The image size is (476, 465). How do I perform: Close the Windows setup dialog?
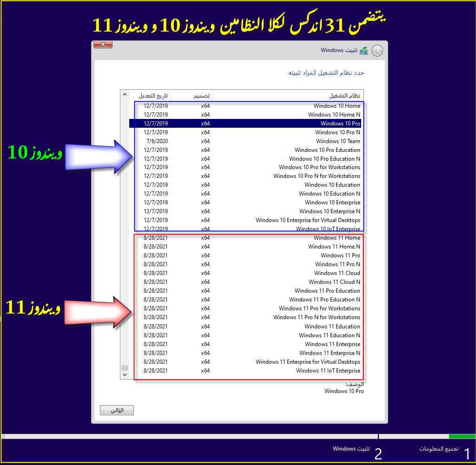(103, 44)
